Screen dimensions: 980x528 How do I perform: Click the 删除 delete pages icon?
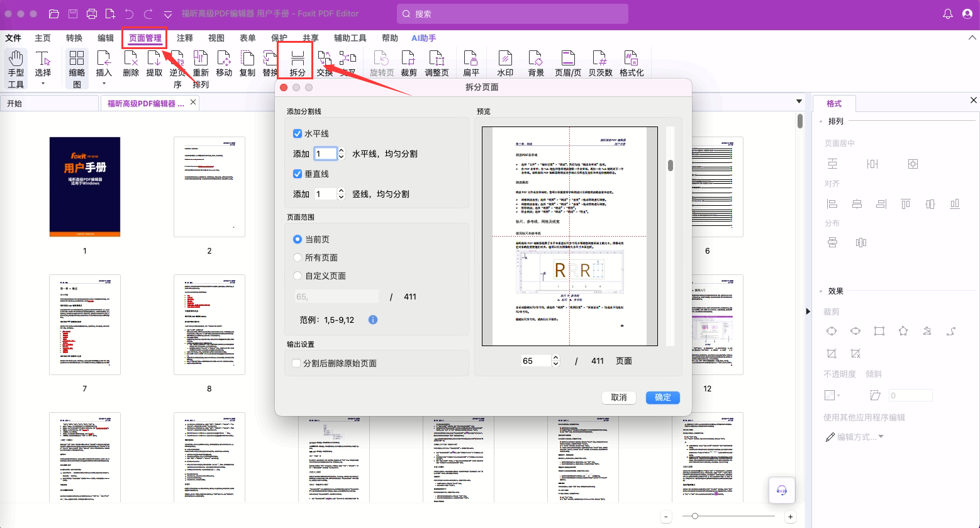pyautogui.click(x=131, y=65)
